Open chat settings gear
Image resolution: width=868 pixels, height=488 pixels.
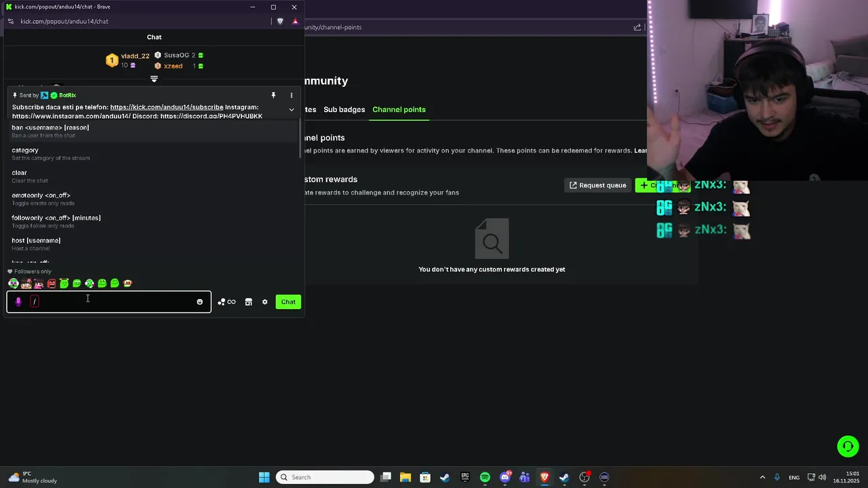pos(264,302)
